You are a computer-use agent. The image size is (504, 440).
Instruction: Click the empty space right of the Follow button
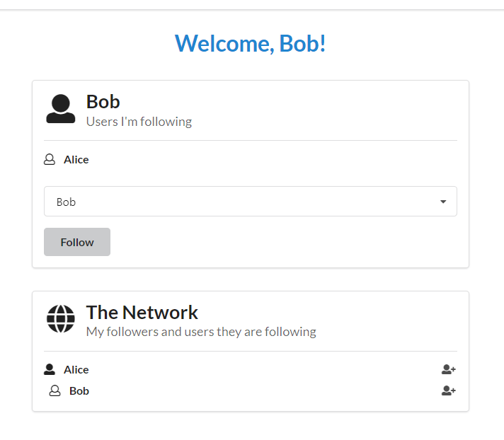tap(283, 242)
